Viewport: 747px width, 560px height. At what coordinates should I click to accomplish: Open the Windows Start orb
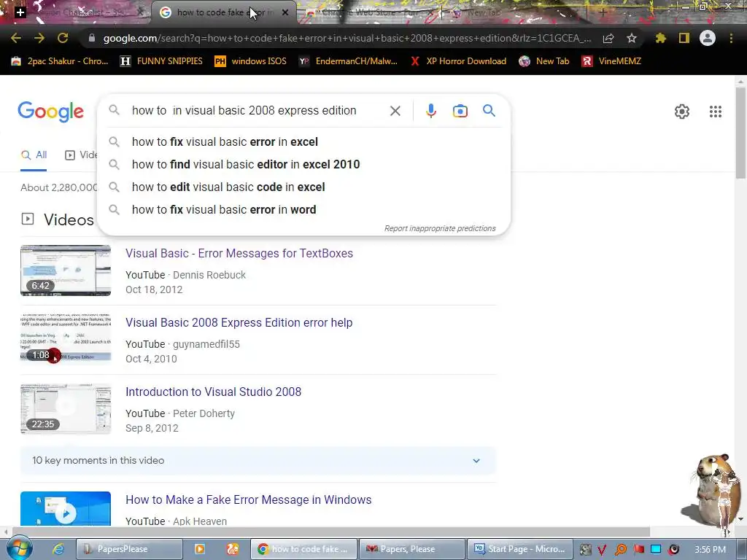click(x=19, y=548)
